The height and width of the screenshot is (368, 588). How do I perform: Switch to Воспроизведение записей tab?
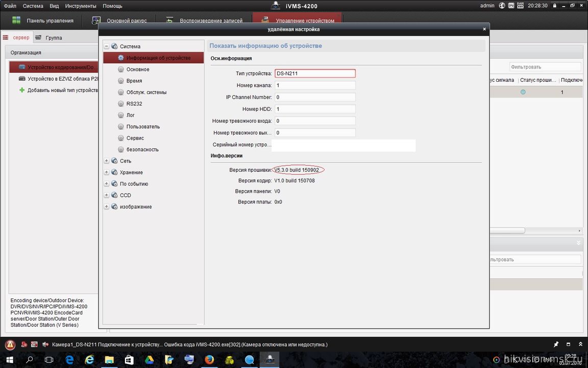click(204, 20)
